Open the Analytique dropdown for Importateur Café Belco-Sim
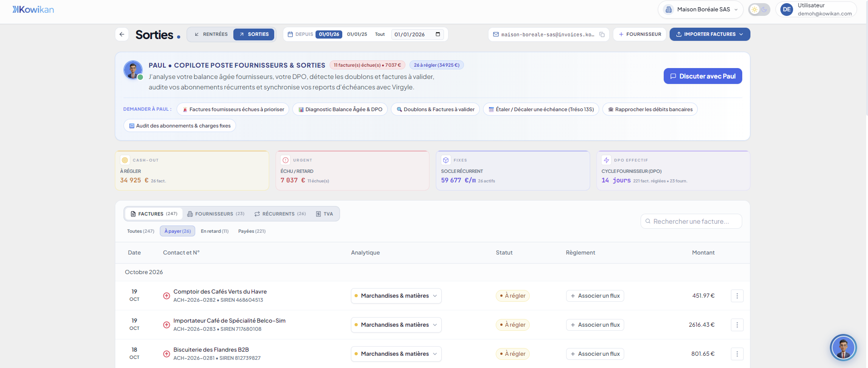Image resolution: width=868 pixels, height=368 pixels. (x=396, y=325)
